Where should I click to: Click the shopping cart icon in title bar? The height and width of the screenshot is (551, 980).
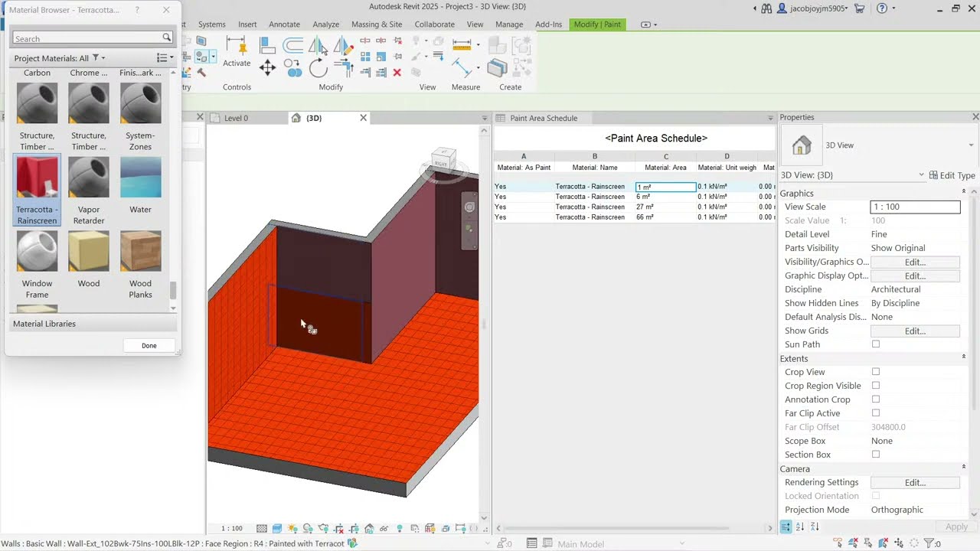pos(859,8)
